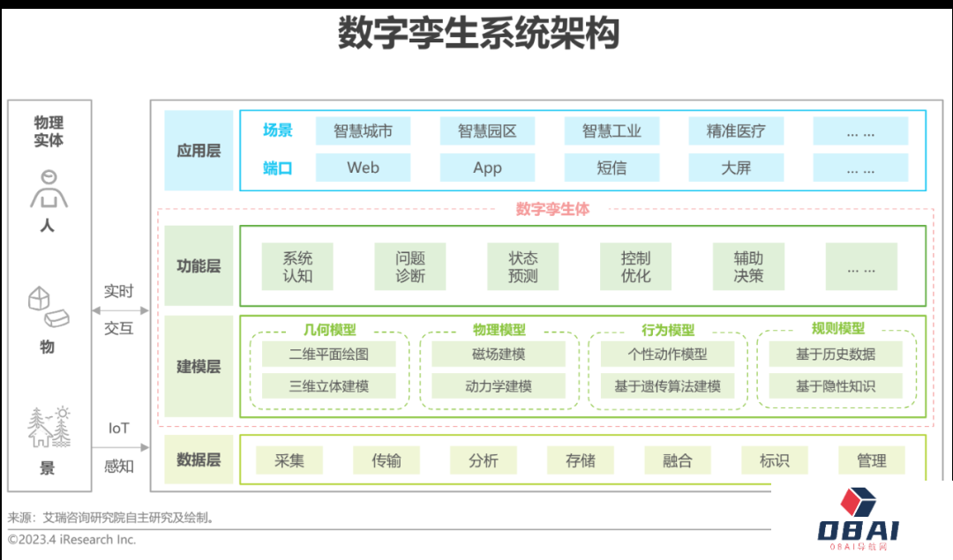
Task: Click the Web port box
Action: [363, 168]
